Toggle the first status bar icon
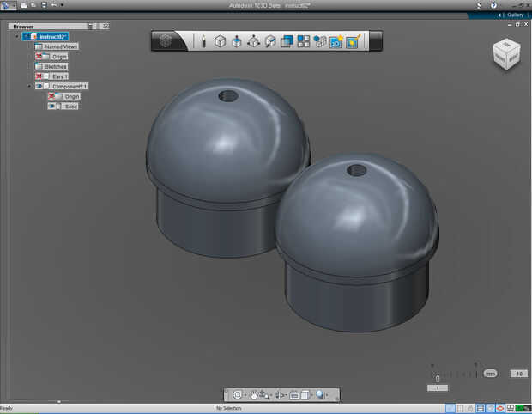Screen dimensions: 532x414 [450, 409]
